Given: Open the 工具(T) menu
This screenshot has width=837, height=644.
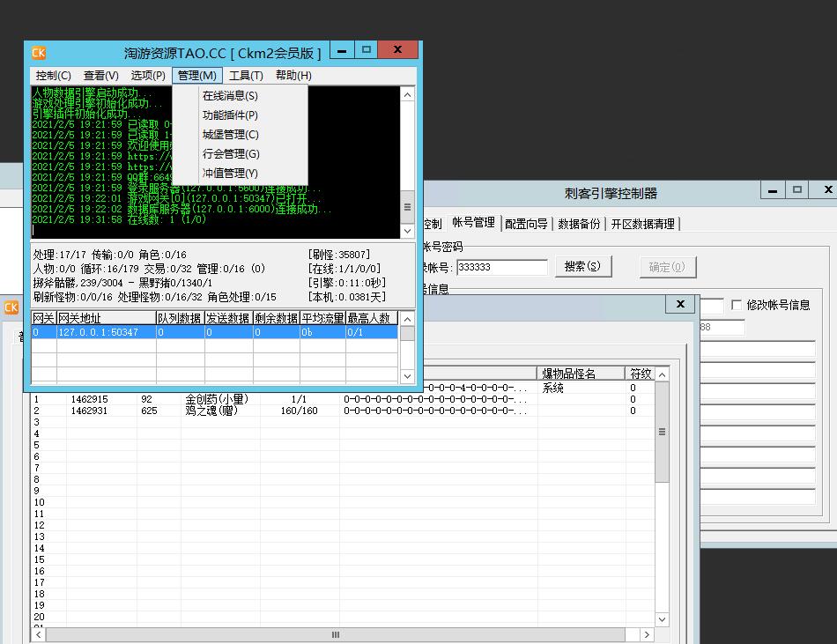Looking at the screenshot, I should (x=246, y=76).
